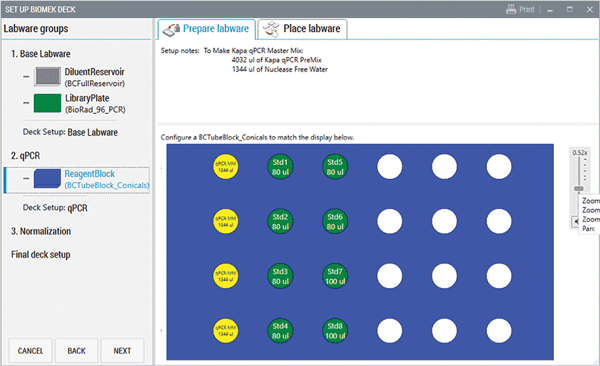Click the BACK button
Viewport: 600px width, 366px height.
(77, 351)
